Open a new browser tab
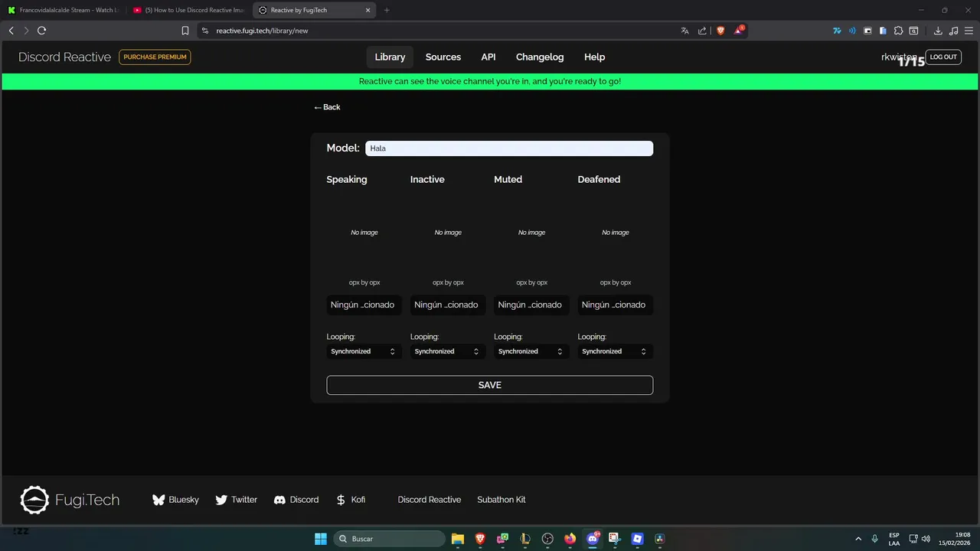 click(x=387, y=10)
